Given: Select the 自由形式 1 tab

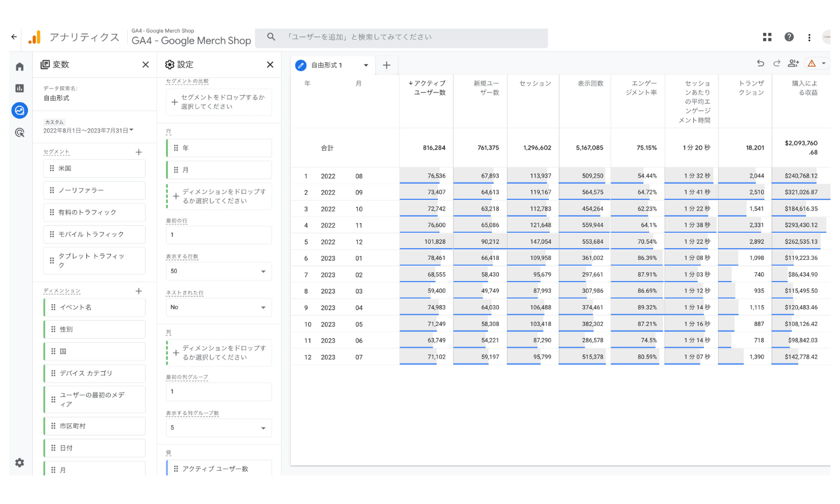Looking at the screenshot, I should [x=326, y=65].
